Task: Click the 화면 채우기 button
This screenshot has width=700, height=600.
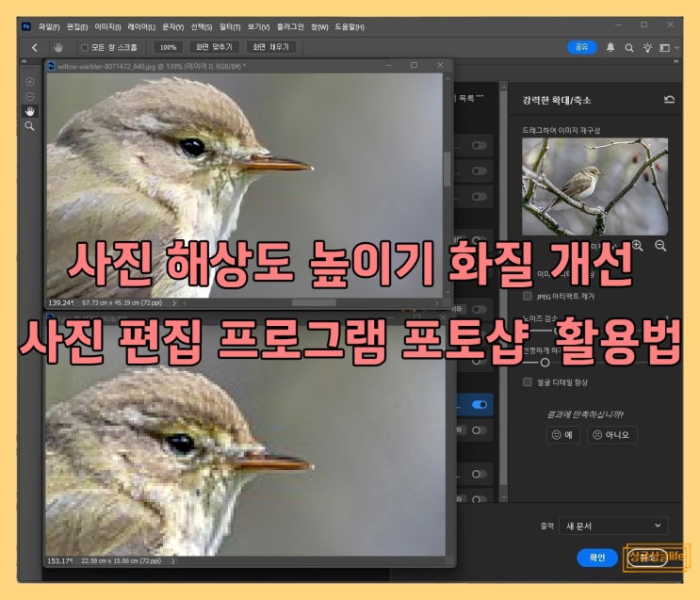Action: click(271, 47)
